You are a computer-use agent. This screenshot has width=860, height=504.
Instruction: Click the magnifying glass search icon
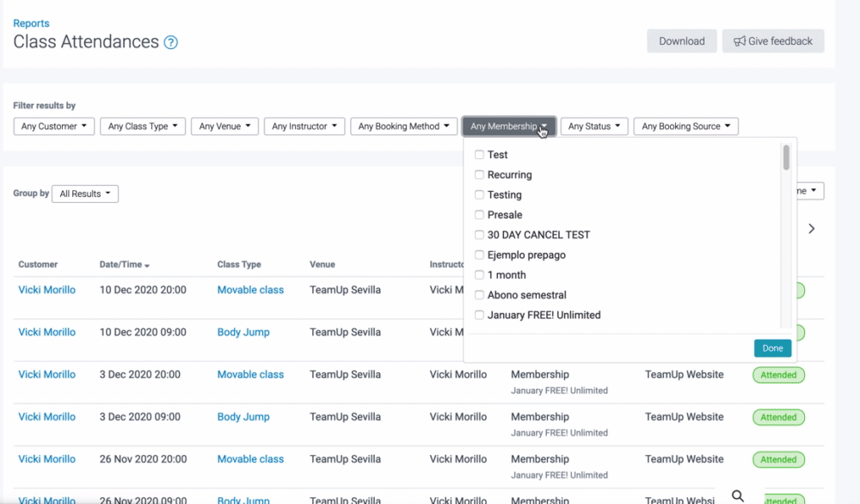pyautogui.click(x=738, y=495)
